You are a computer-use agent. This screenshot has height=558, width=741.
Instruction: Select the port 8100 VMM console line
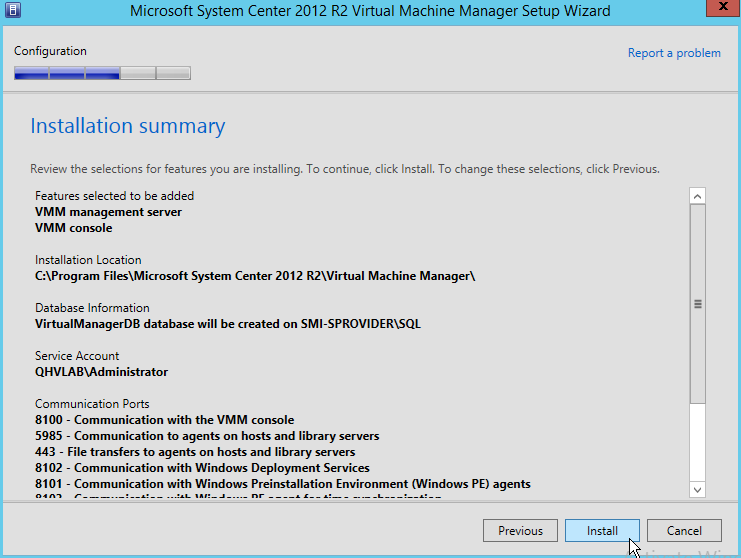[164, 420]
